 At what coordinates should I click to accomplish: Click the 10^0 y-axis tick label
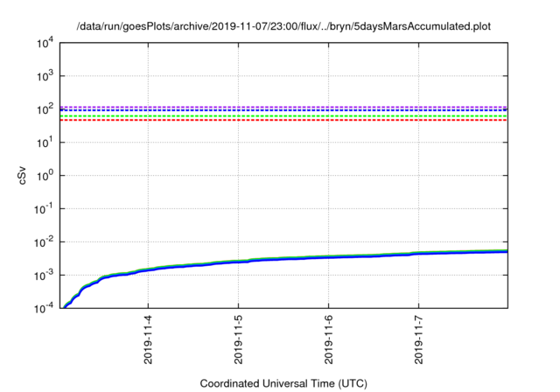45,176
